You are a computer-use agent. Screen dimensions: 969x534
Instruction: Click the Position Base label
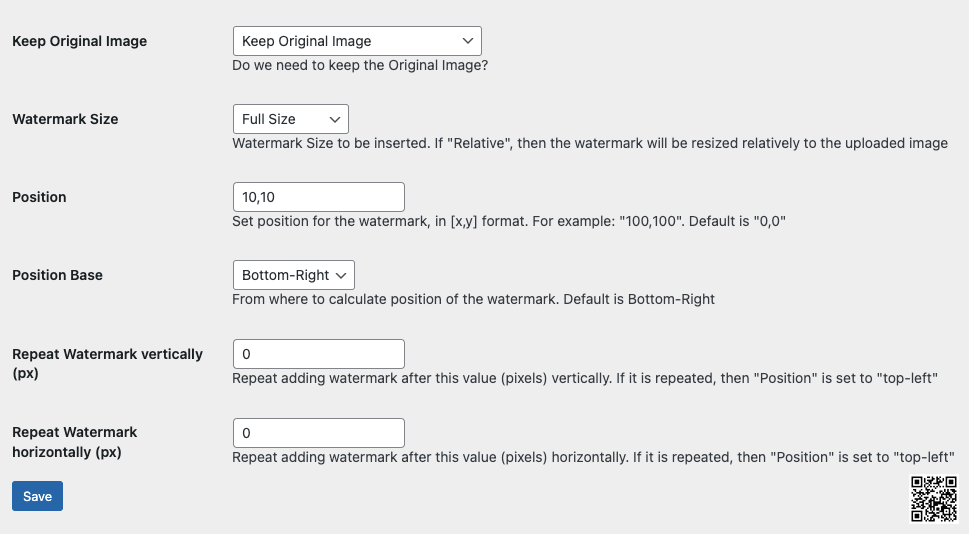pyautogui.click(x=57, y=275)
